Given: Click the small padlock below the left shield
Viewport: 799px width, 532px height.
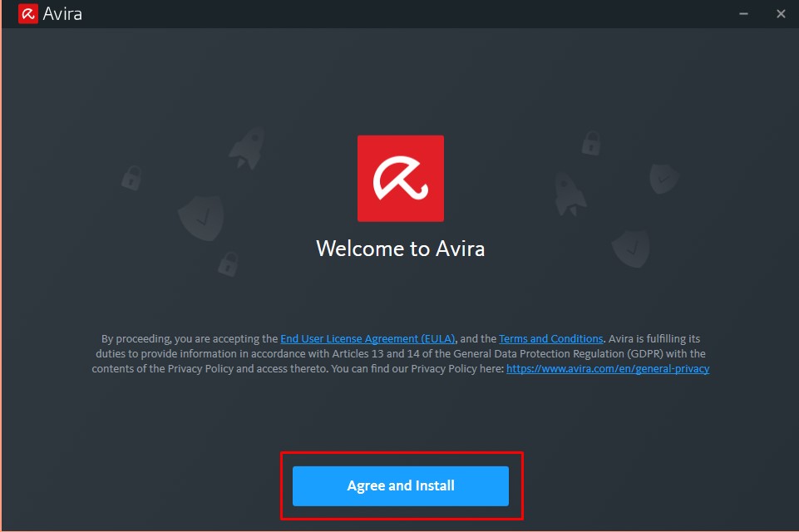Looking at the screenshot, I should 228,264.
